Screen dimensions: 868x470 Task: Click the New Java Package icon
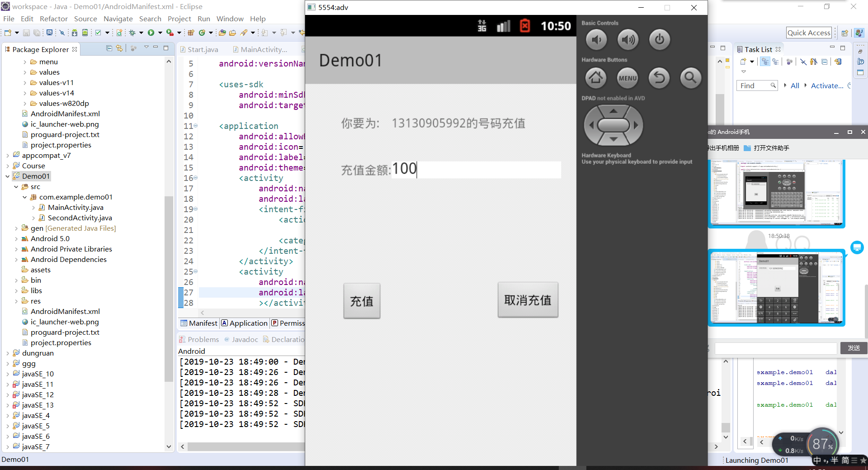[x=191, y=33]
